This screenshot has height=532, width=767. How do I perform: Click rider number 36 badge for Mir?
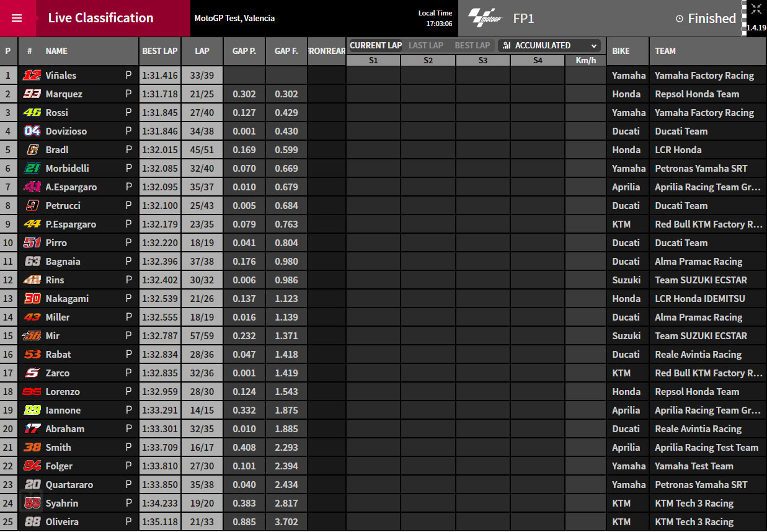pyautogui.click(x=32, y=335)
